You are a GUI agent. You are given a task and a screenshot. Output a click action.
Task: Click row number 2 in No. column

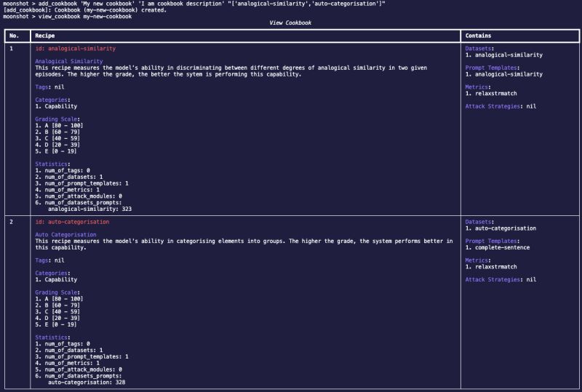[11, 222]
